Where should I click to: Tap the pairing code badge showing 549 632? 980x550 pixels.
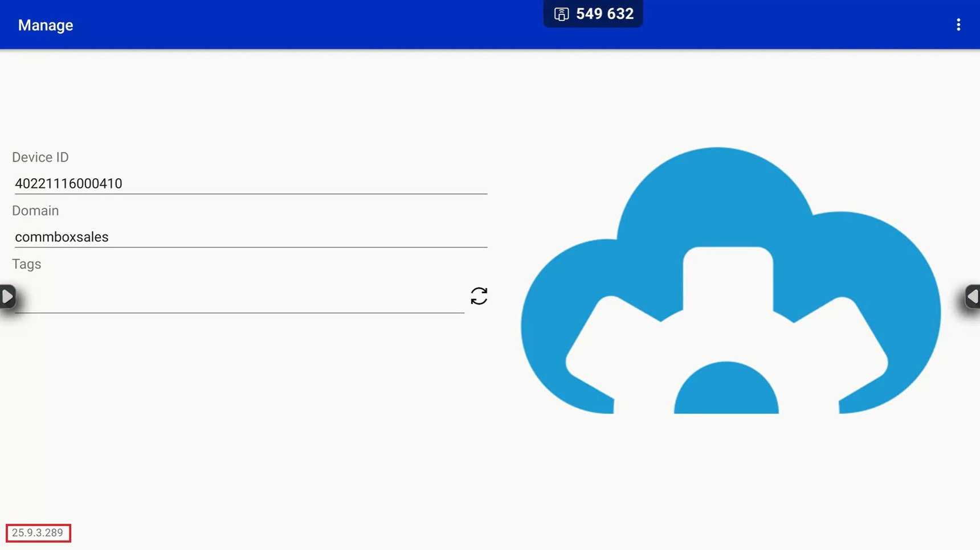tap(593, 14)
